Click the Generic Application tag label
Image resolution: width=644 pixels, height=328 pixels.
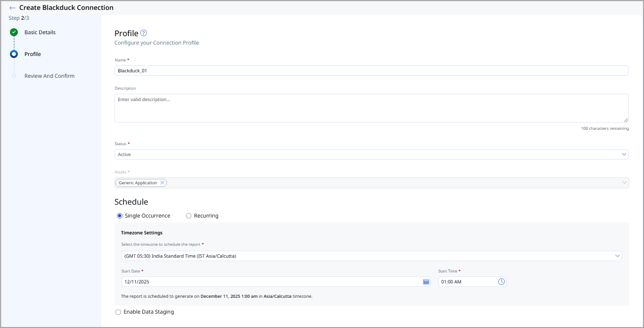tap(138, 183)
